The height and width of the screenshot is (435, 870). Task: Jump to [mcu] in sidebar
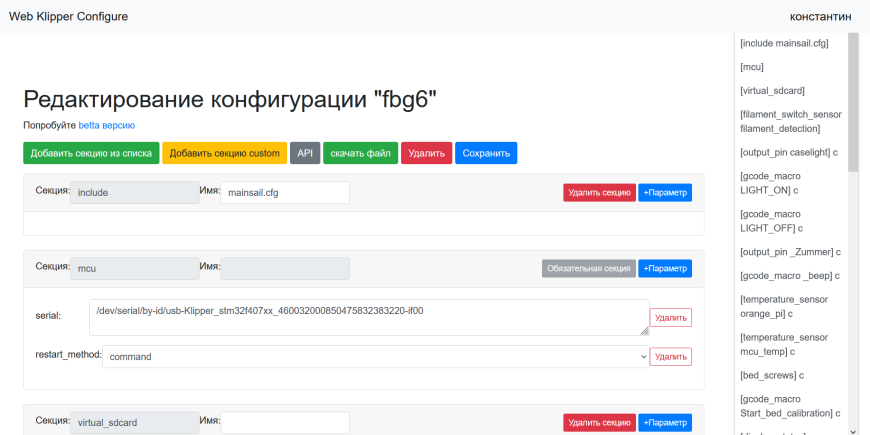pos(752,67)
